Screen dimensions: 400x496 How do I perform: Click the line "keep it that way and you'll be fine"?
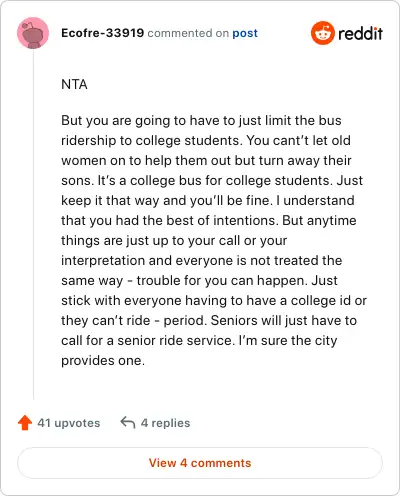click(x=208, y=201)
